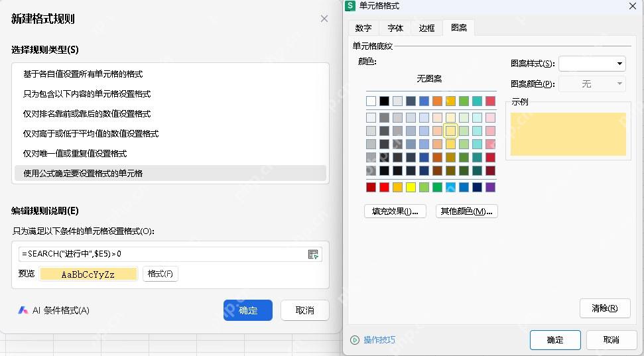Screen dimensions: 644x356
Task: Open the 图案样式 dropdown
Action: [x=592, y=63]
